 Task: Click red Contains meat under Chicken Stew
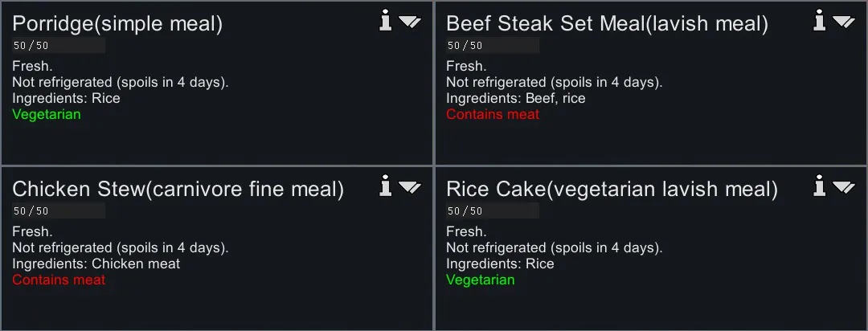pyautogui.click(x=59, y=280)
